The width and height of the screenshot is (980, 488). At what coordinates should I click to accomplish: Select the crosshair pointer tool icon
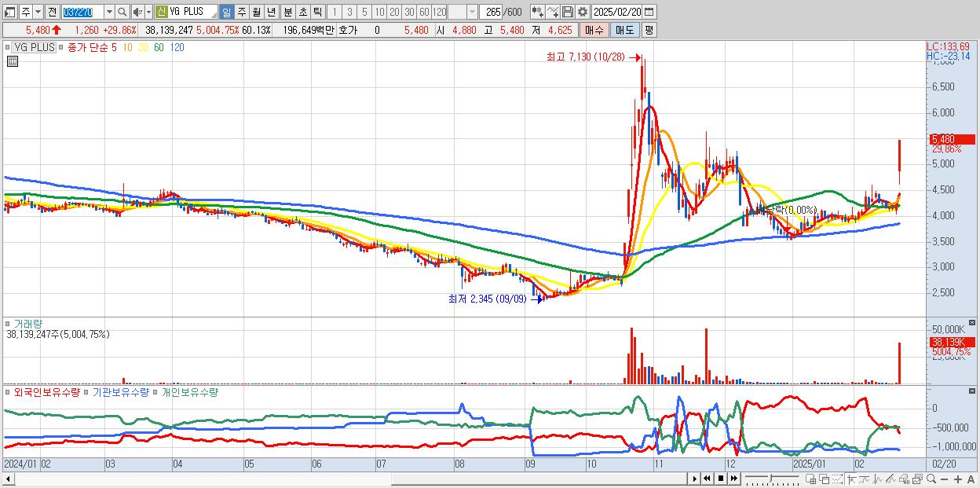pyautogui.click(x=852, y=479)
